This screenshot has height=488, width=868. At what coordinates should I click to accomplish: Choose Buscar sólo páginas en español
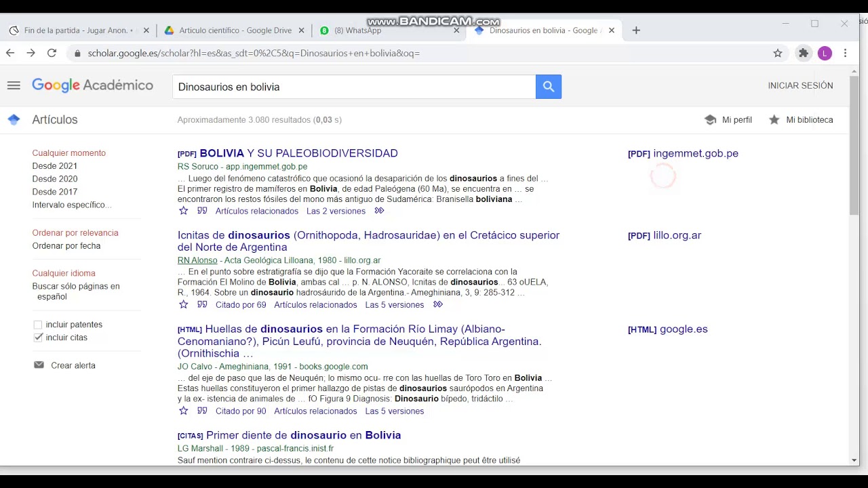point(75,291)
